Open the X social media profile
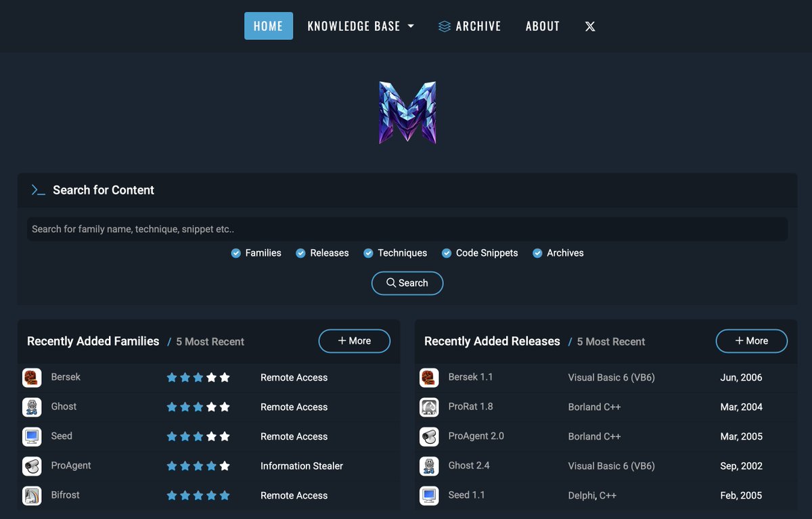 [589, 26]
